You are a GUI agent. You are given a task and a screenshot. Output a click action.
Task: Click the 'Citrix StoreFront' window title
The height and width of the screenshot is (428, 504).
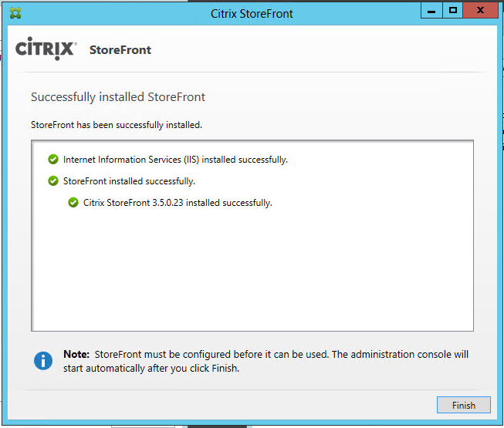252,14
